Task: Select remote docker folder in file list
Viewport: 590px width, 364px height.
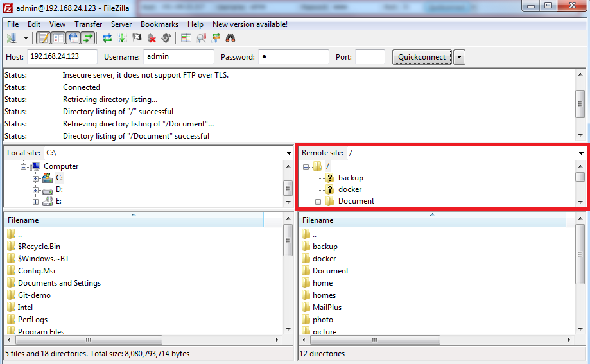Action: [x=324, y=259]
